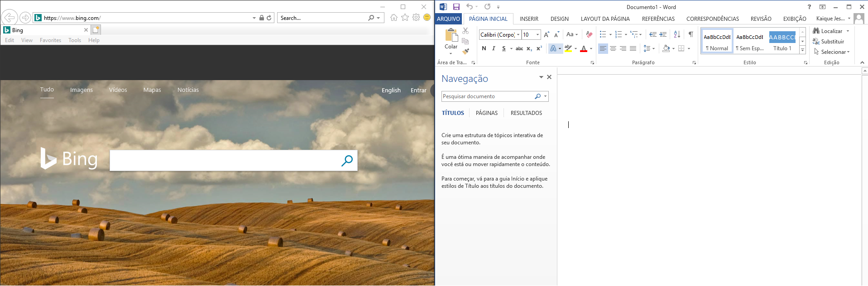Save the document with the floppy disk icon

point(456,7)
